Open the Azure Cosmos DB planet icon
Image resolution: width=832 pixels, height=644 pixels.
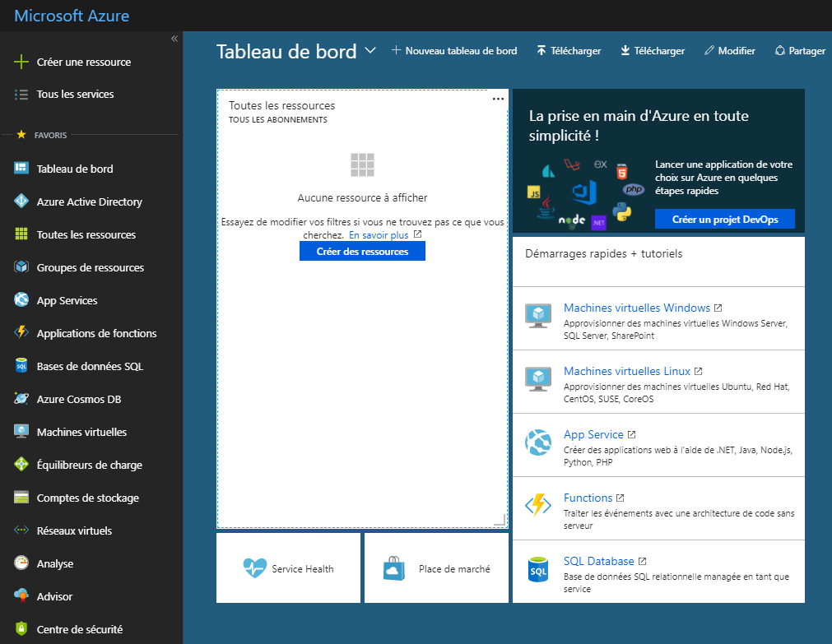click(x=21, y=398)
